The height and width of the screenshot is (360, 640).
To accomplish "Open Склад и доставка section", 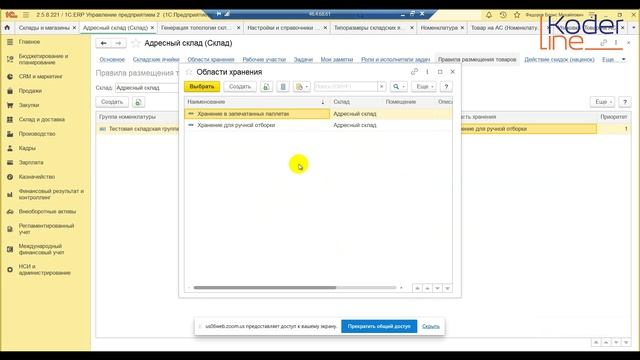I will pos(42,120).
